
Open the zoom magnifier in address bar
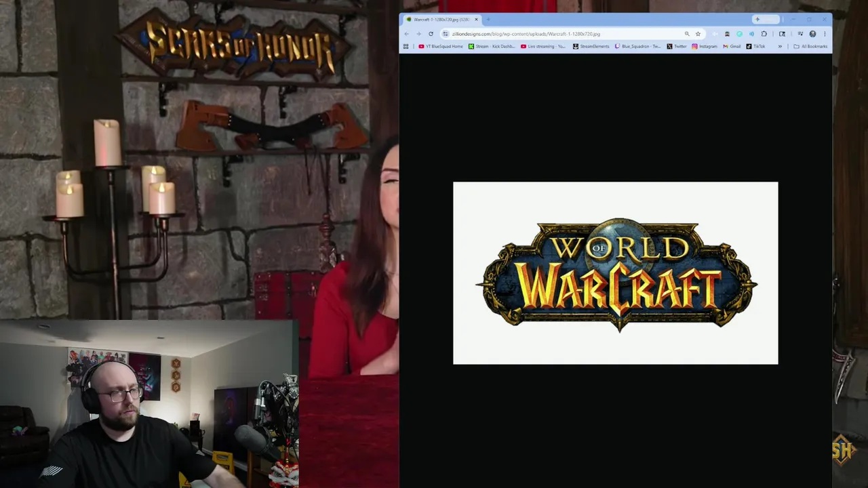click(x=687, y=34)
